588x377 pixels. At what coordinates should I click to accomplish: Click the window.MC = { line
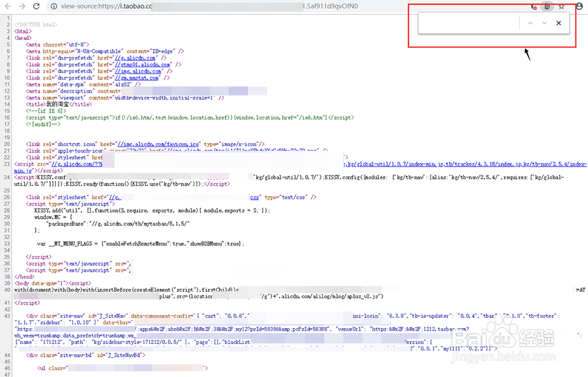53,217
